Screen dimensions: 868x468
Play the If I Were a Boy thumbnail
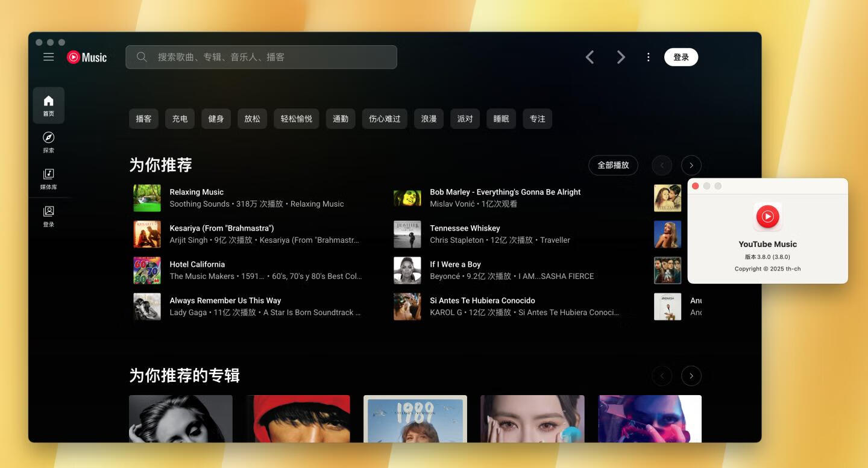[407, 270]
